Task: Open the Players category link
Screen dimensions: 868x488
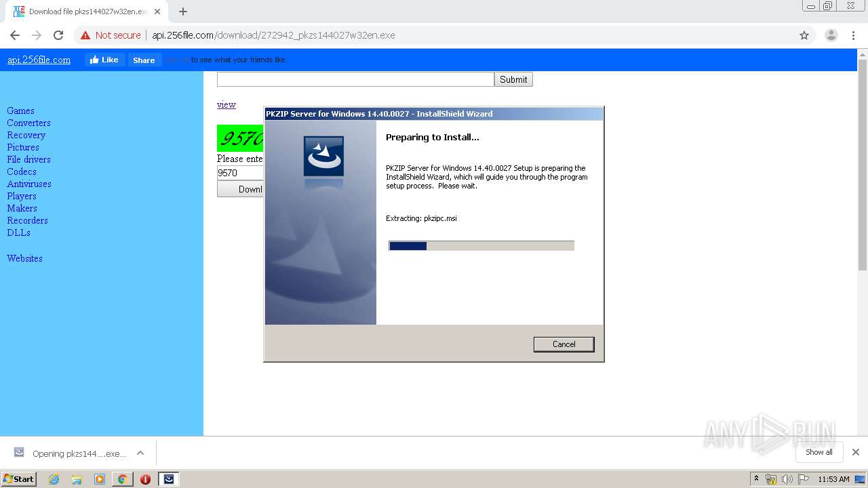Action: (22, 196)
